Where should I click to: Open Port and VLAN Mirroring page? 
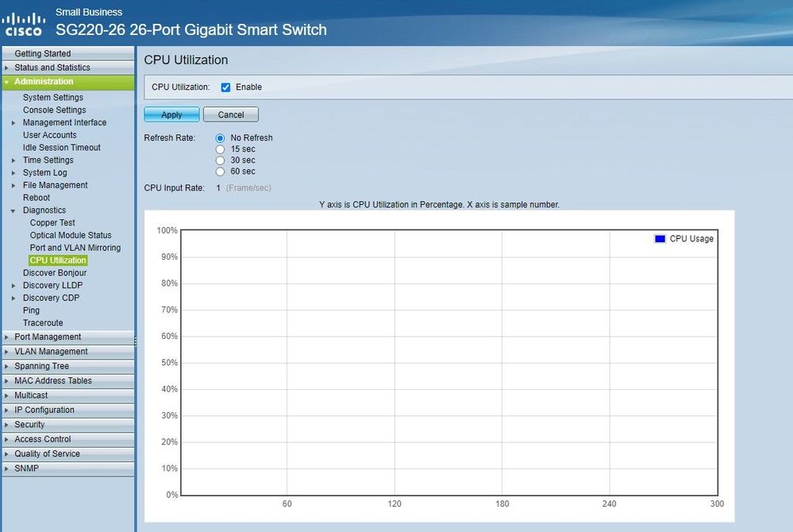(75, 248)
